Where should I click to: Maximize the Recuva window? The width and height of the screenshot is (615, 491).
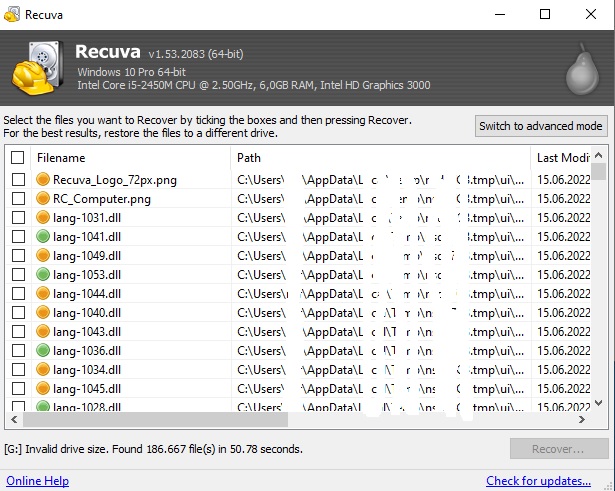point(545,15)
